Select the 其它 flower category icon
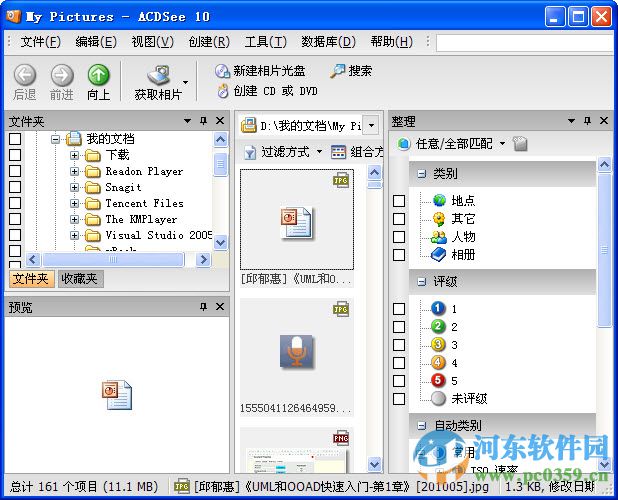This screenshot has height=500, width=618. pos(439,219)
